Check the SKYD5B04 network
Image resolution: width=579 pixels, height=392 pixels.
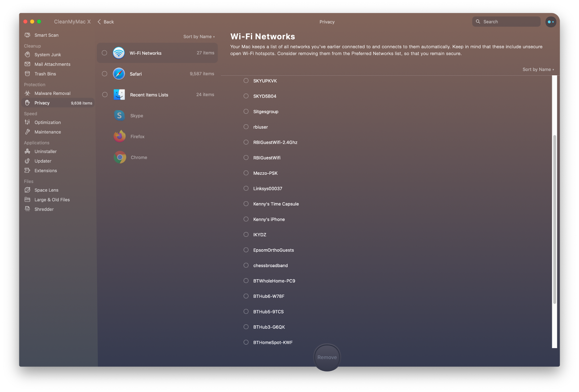click(246, 96)
